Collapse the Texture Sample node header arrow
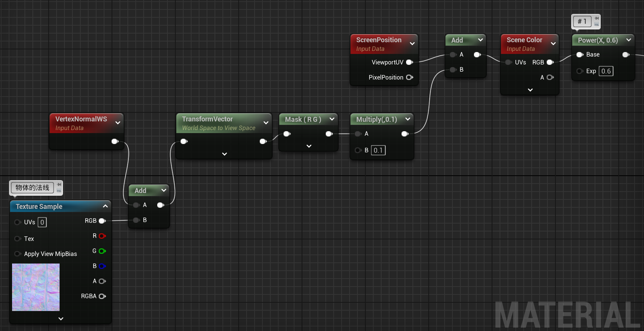The image size is (644, 331). (105, 206)
